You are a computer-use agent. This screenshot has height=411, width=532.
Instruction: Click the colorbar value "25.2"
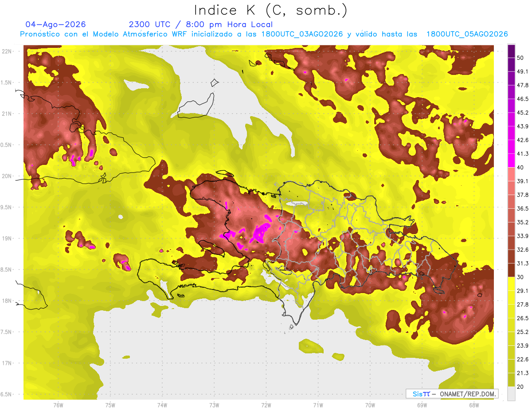pyautogui.click(x=522, y=332)
